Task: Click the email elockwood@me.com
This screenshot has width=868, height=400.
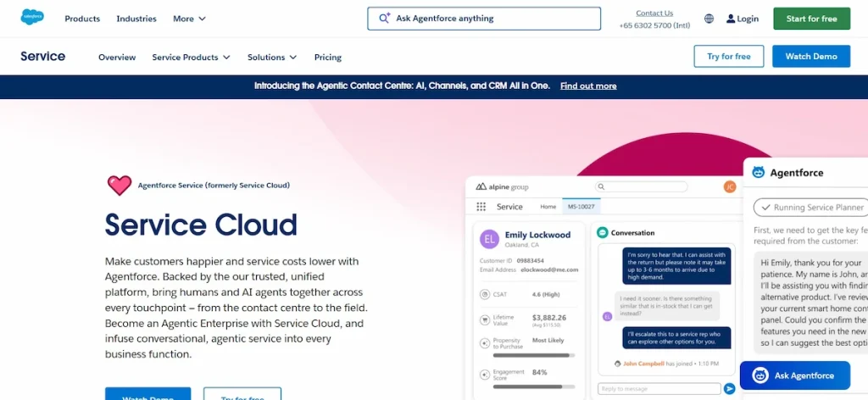Action: point(549,269)
